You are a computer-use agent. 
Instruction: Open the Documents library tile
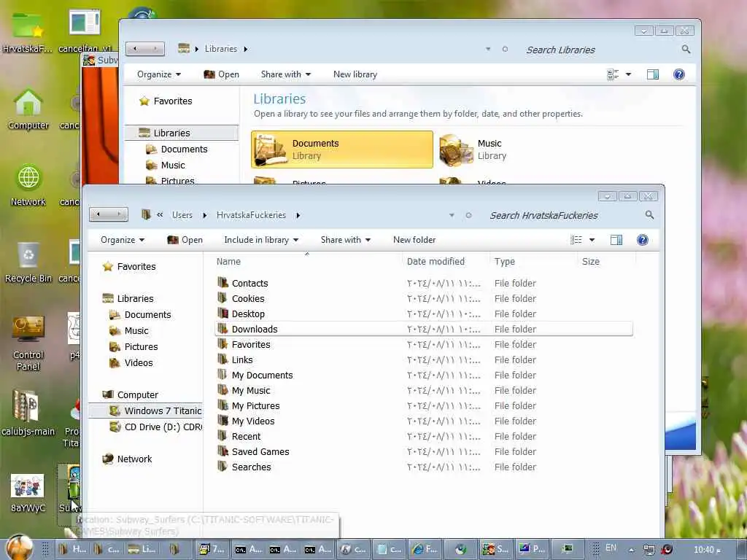pyautogui.click(x=342, y=149)
